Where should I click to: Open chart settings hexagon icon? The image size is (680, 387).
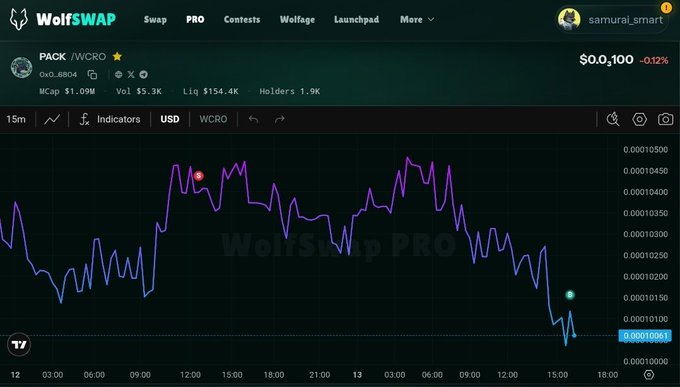pyautogui.click(x=640, y=119)
